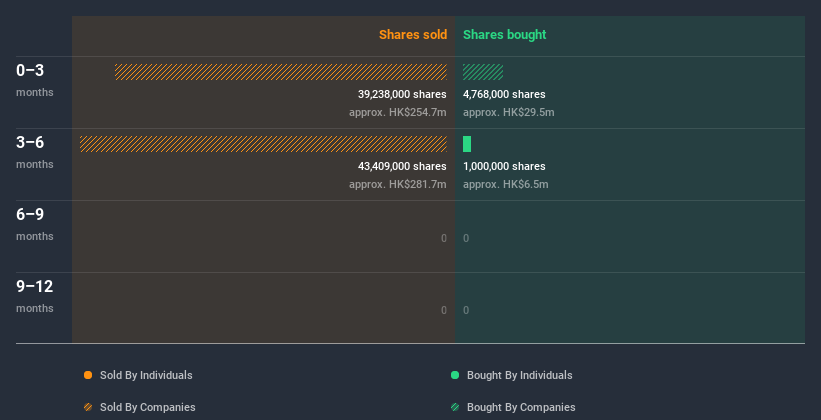This screenshot has height=420, width=821.
Task: Select the Bought By Individuals legend label
Action: [519, 375]
